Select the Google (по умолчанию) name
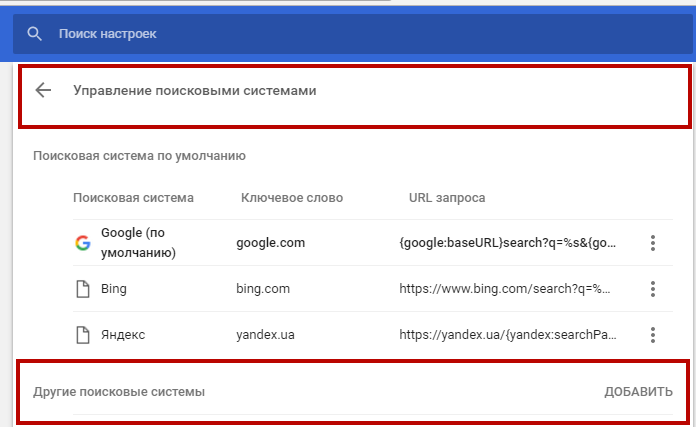This screenshot has height=427, width=696. click(x=138, y=243)
